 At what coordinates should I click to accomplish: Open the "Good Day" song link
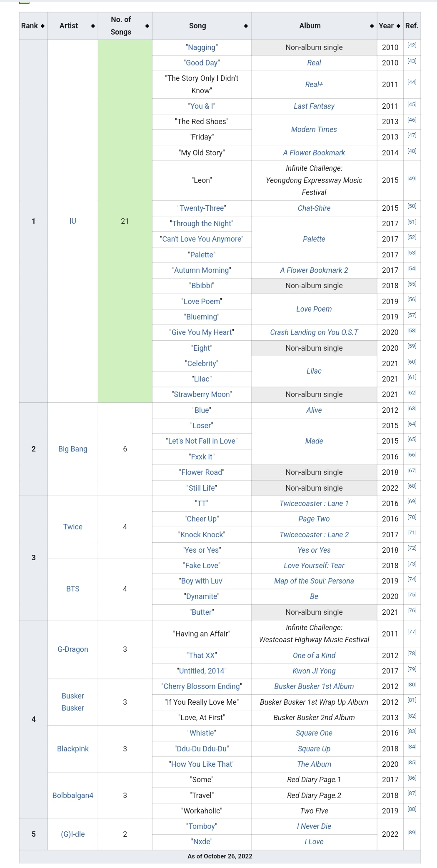202,63
